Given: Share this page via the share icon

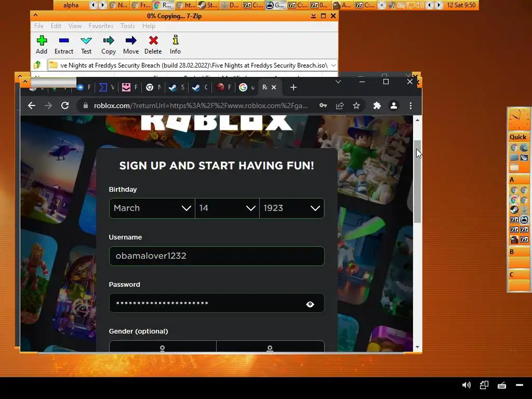Looking at the screenshot, I should point(340,105).
